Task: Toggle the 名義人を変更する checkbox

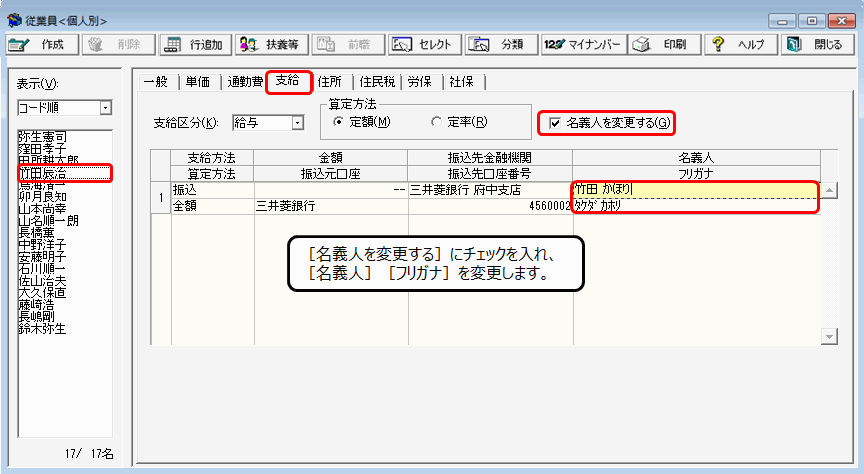Action: click(554, 123)
